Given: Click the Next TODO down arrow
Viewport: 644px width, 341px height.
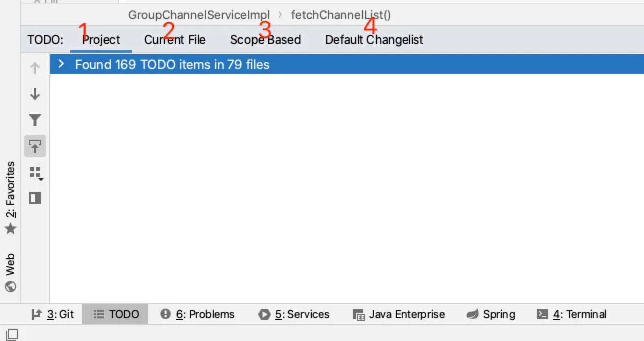Looking at the screenshot, I should point(35,95).
